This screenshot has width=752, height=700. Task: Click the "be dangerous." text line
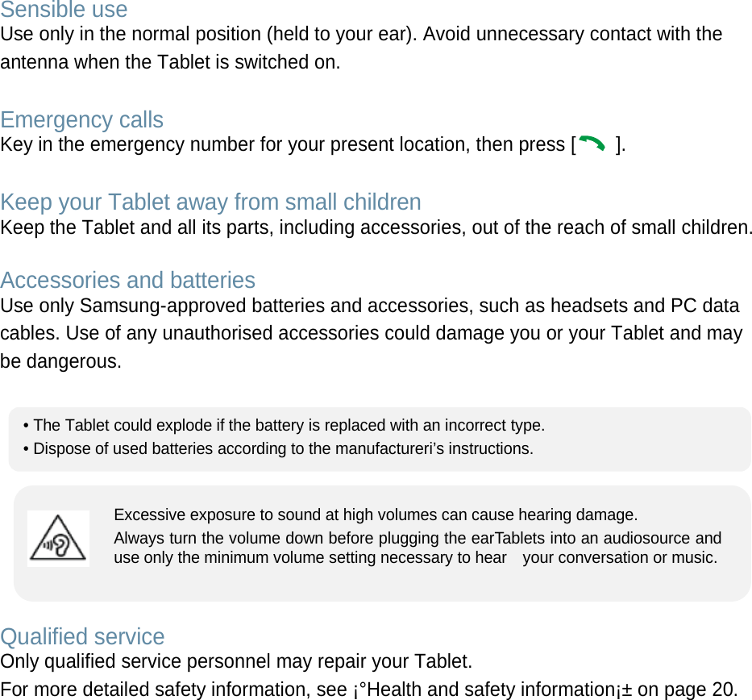point(61,361)
